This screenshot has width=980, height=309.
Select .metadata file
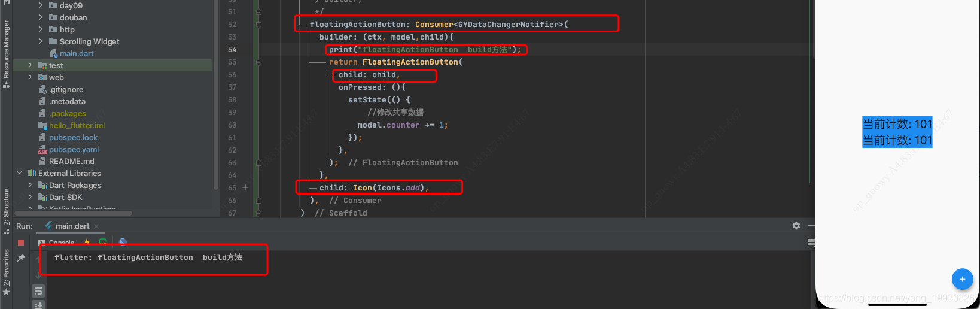(x=67, y=101)
